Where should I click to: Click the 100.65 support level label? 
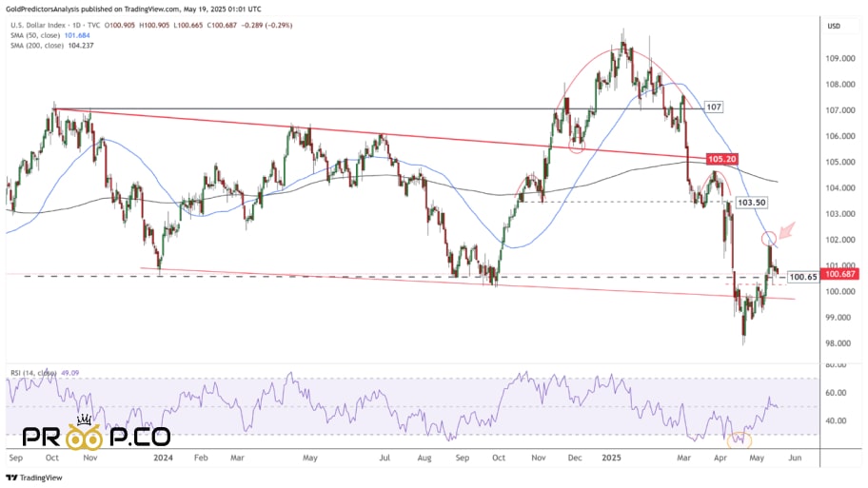(x=802, y=277)
